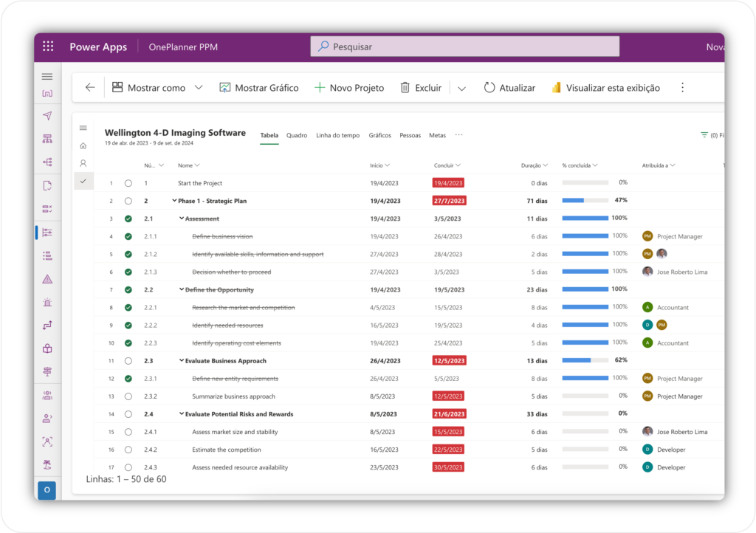Click the warning triangle icon in the sidebar
Viewport: 756px width, 533px height.
point(47,278)
